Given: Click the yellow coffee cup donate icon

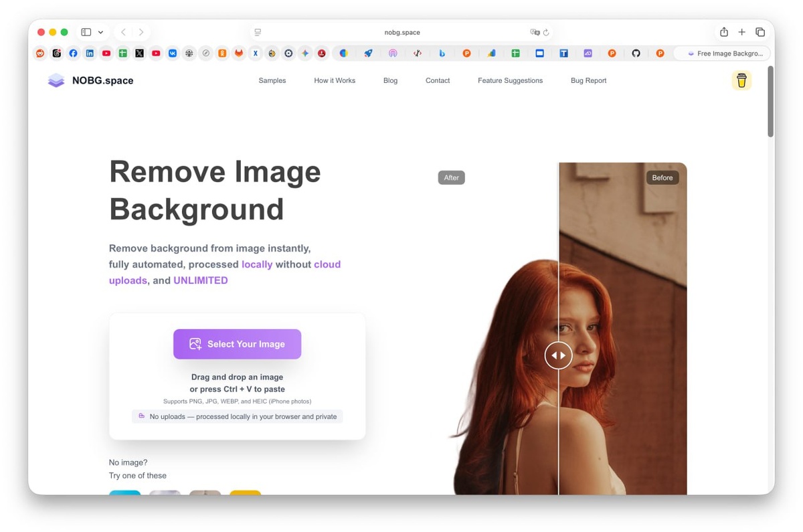Looking at the screenshot, I should 741,80.
